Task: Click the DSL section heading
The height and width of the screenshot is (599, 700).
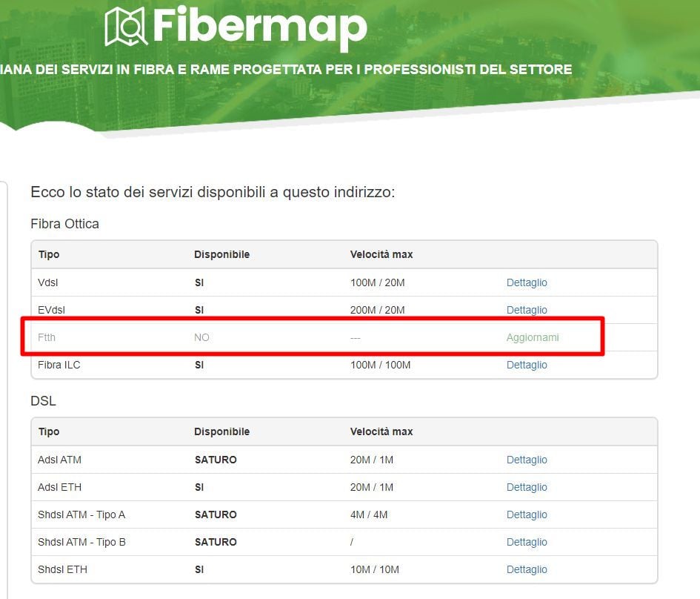Action: tap(43, 401)
